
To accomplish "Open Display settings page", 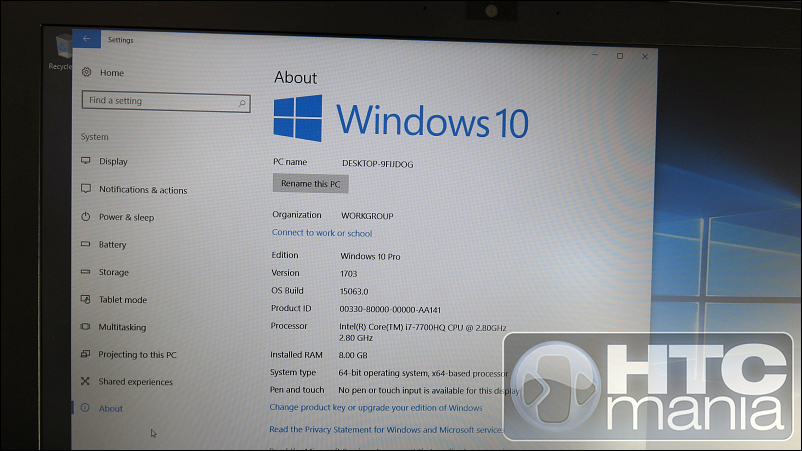I will point(113,162).
